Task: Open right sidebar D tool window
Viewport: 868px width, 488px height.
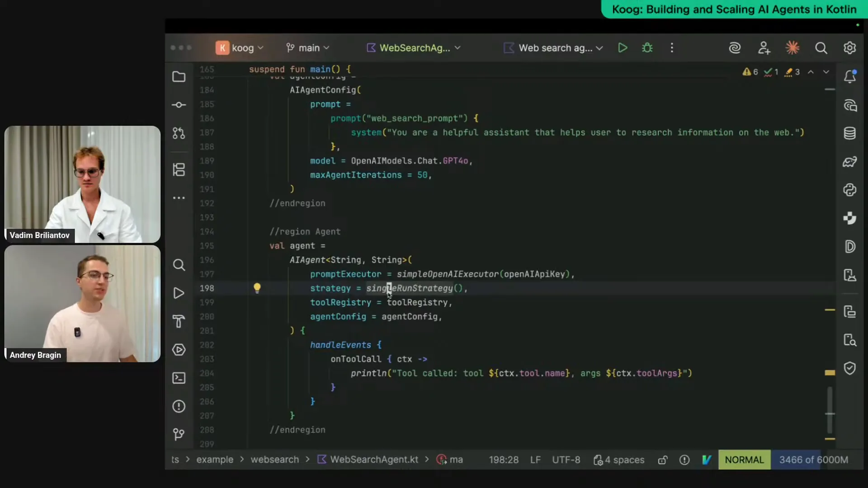Action: tap(850, 247)
